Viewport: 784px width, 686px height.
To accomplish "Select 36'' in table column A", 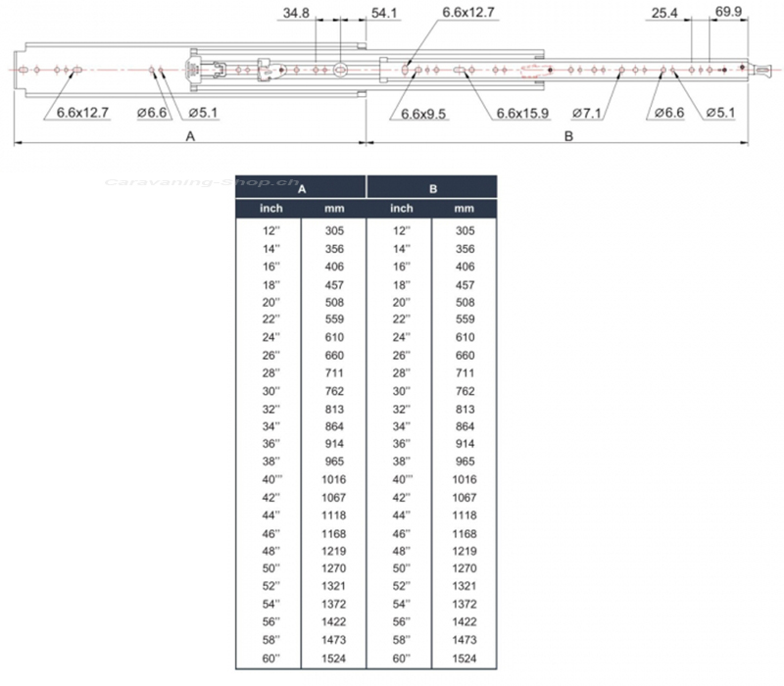I will pos(271,444).
